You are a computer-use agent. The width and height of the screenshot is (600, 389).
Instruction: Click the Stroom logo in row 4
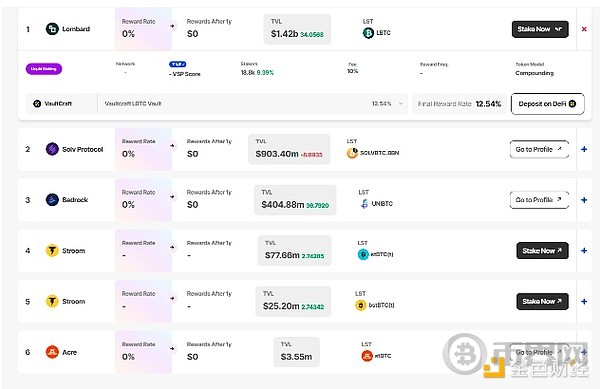[52, 251]
